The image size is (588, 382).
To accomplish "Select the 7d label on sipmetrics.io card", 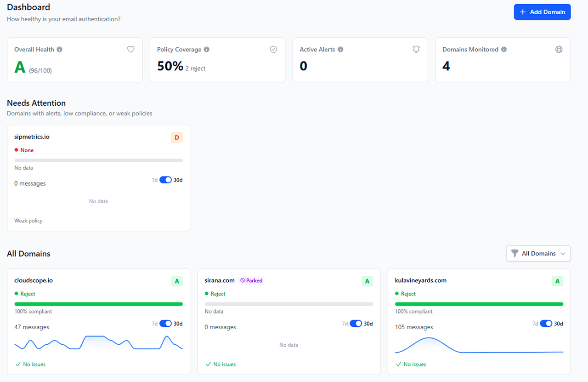I will coord(154,180).
